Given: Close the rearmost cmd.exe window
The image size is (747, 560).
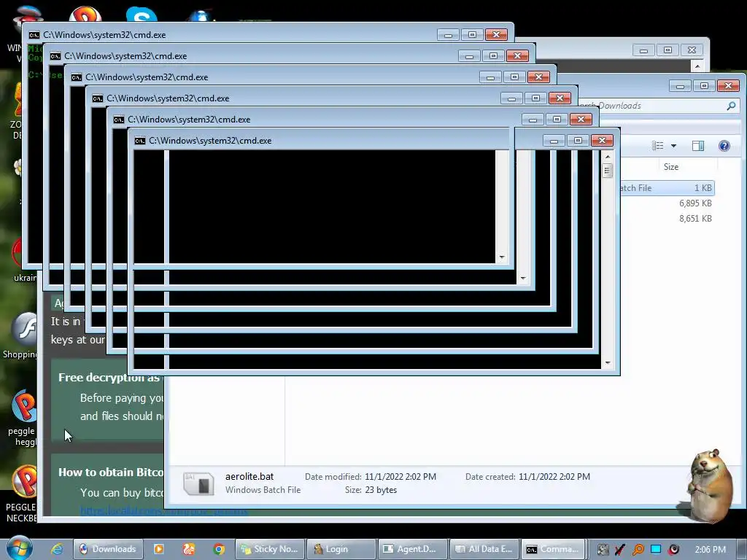Looking at the screenshot, I should (496, 35).
